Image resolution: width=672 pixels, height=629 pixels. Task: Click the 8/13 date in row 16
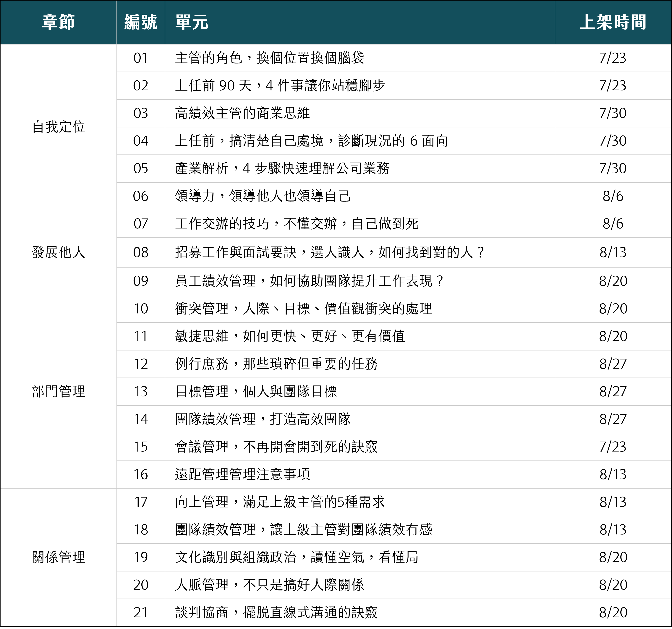(x=613, y=475)
